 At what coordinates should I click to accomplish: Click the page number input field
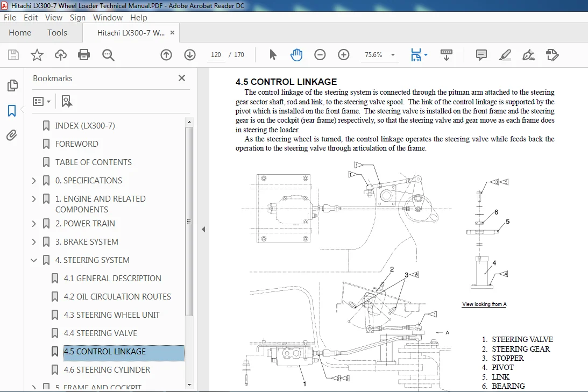click(216, 55)
